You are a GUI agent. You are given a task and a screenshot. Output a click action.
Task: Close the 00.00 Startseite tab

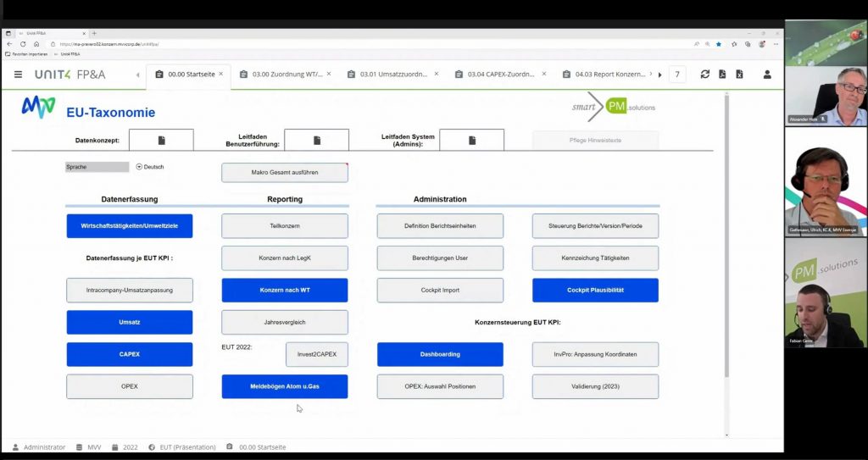click(221, 74)
